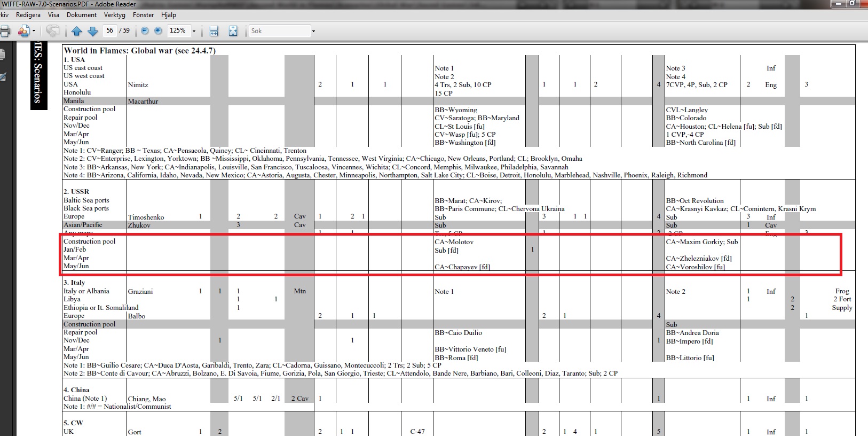Click the 'BB~Wyoming' entry
Viewport: 868px width, 436px height.
pyautogui.click(x=456, y=110)
